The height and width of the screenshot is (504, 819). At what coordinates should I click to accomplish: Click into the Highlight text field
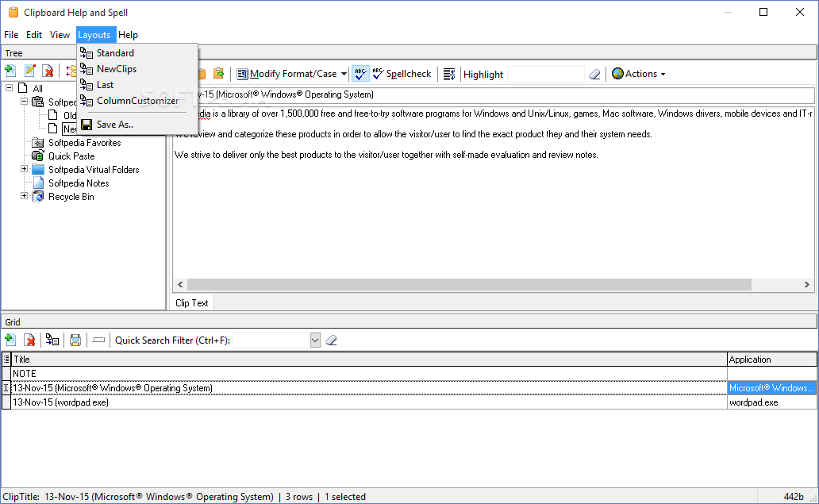[x=546, y=74]
